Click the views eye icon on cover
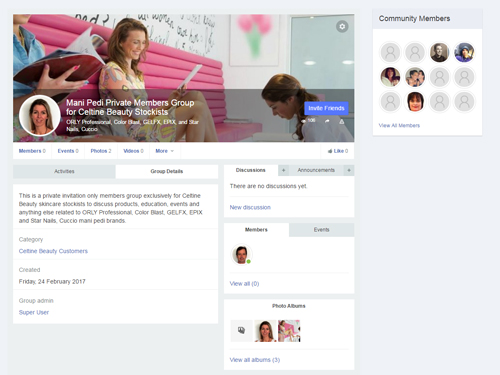The height and width of the screenshot is (375, 500). (x=303, y=121)
